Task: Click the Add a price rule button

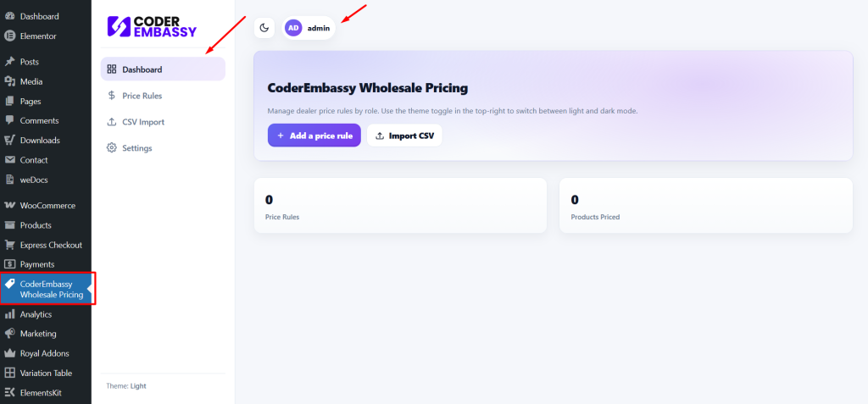Action: (x=314, y=136)
